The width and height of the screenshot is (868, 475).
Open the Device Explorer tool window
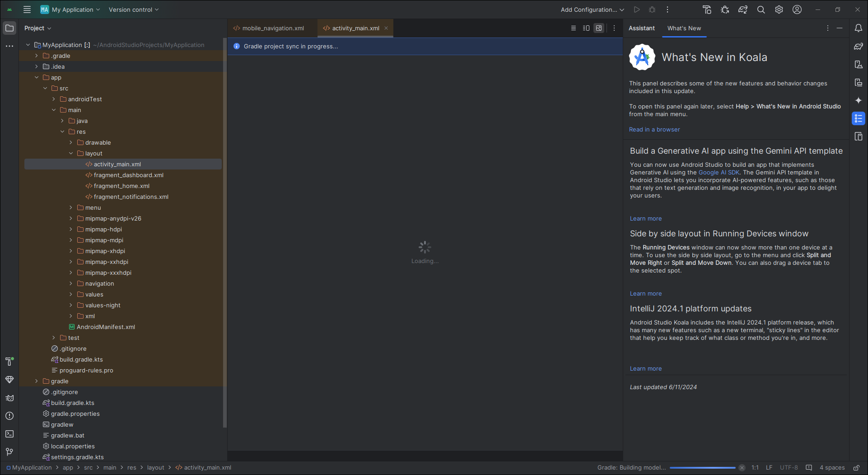[x=859, y=136]
